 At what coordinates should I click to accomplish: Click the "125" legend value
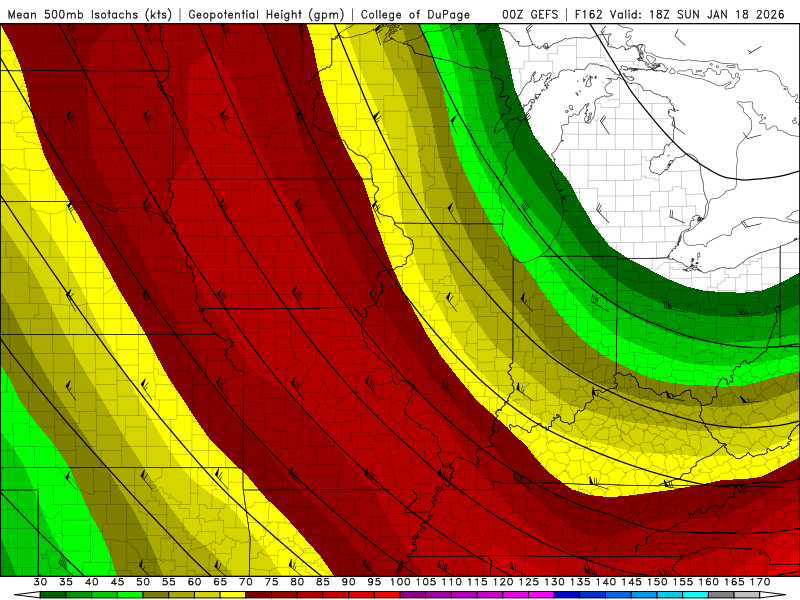coord(529,582)
